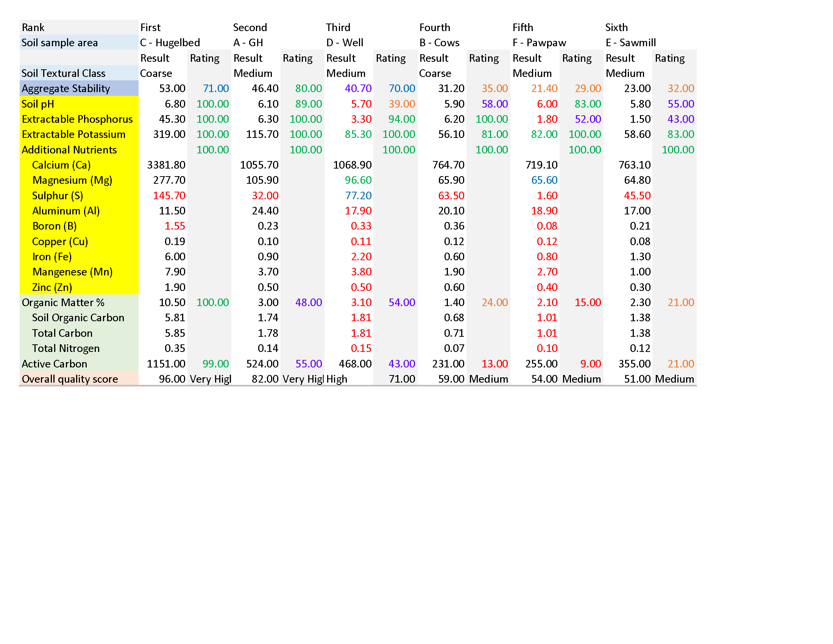Select the red Sulphur value 145.70

[169, 196]
